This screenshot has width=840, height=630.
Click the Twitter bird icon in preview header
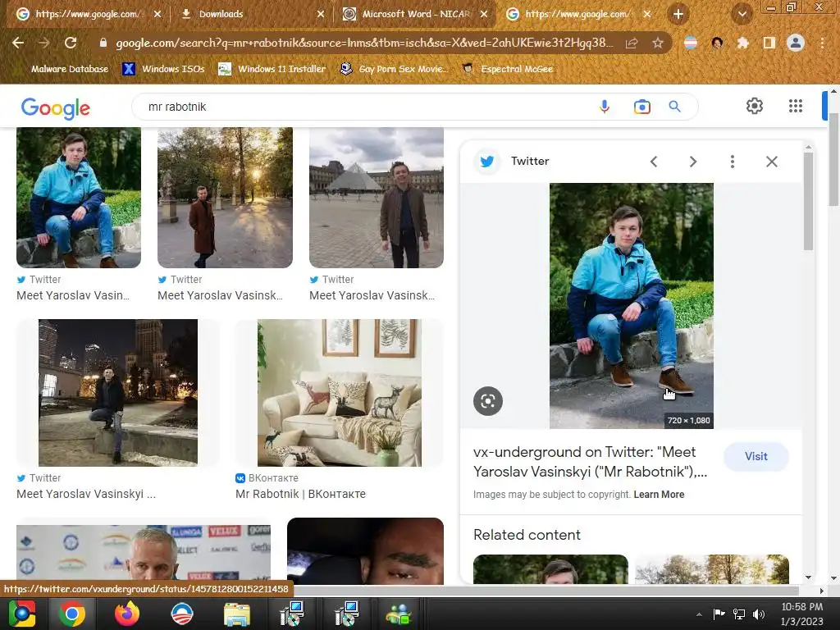tap(487, 162)
